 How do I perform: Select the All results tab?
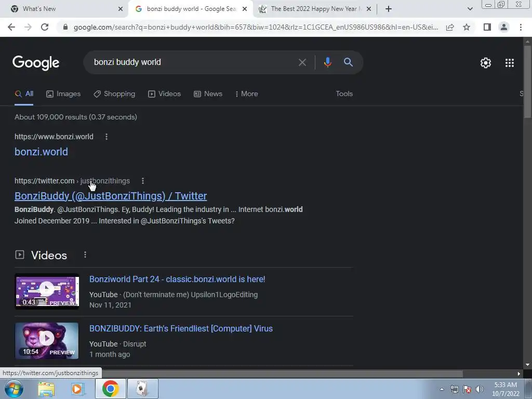[x=24, y=94]
